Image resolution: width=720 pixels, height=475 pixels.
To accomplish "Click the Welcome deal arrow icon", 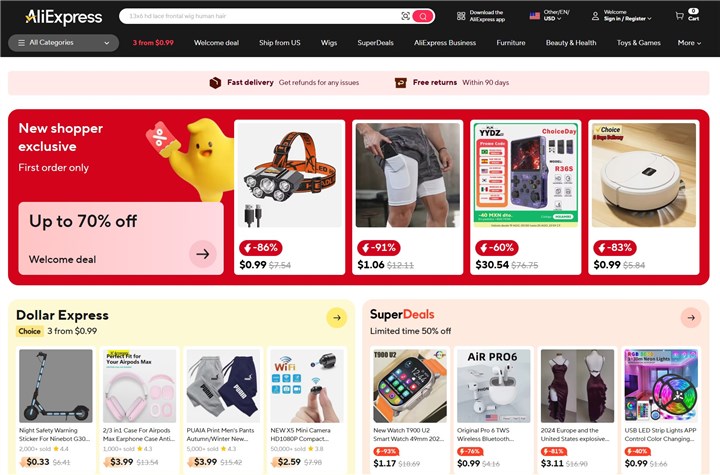I will (203, 254).
